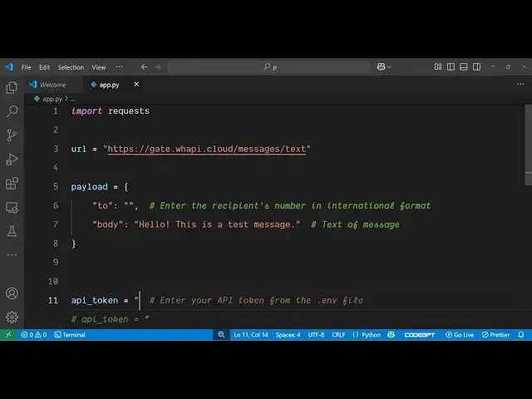Screen dimensions: 532x399
Task: Open Source Control view
Action: click(x=12, y=135)
